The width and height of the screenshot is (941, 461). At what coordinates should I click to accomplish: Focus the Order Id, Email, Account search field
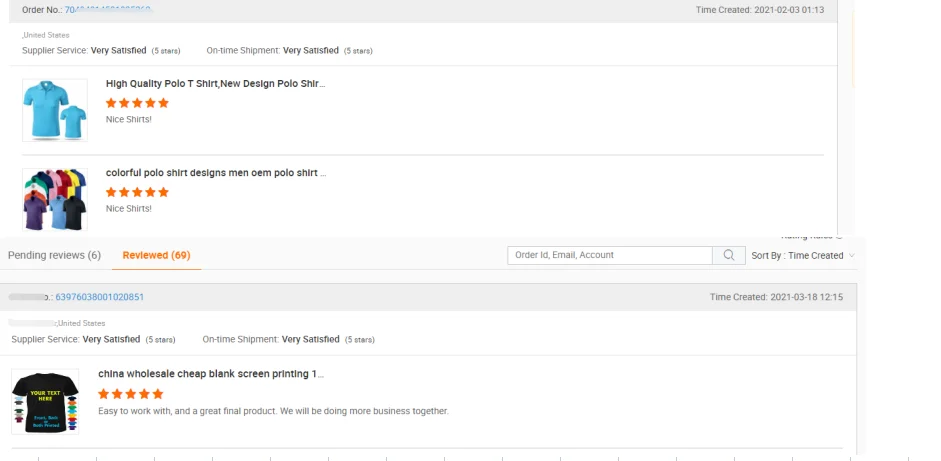point(609,255)
